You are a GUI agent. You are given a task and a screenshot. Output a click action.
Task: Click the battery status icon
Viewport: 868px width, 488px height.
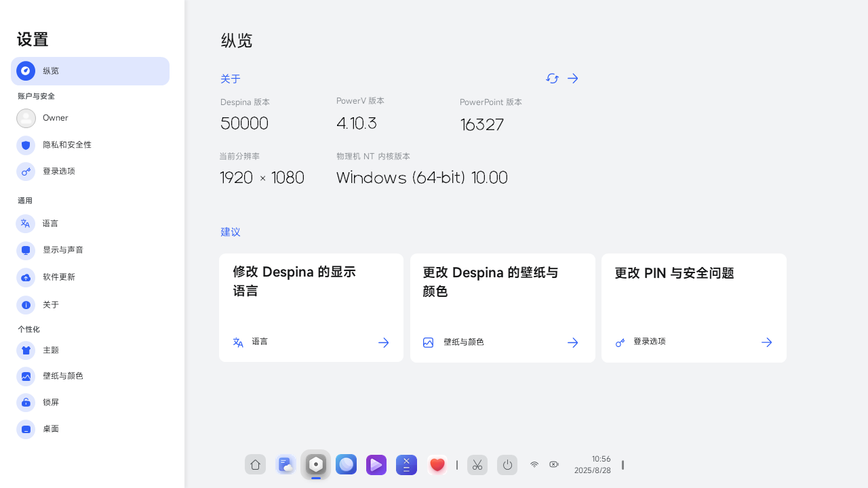pos(554,465)
